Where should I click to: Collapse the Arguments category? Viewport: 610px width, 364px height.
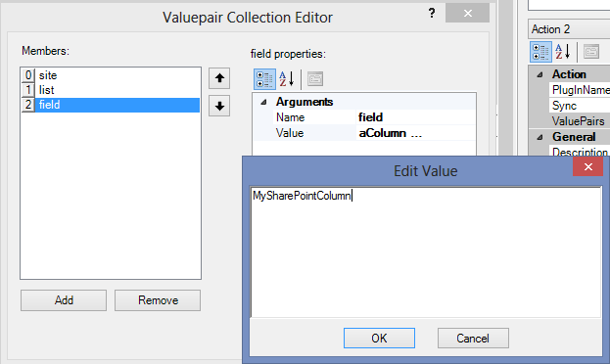click(x=263, y=102)
